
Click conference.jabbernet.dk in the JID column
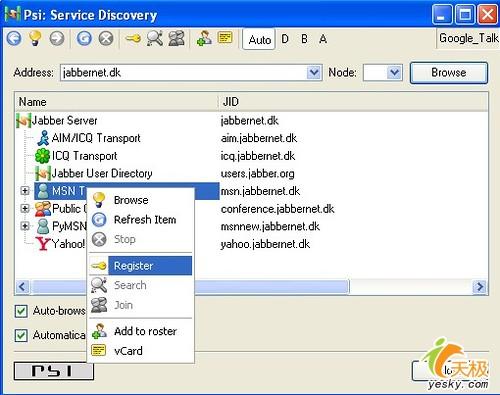click(x=277, y=209)
